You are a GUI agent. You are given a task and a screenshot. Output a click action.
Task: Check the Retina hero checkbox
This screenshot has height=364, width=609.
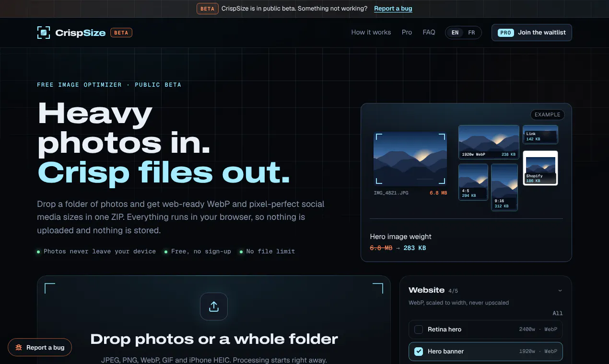click(419, 330)
